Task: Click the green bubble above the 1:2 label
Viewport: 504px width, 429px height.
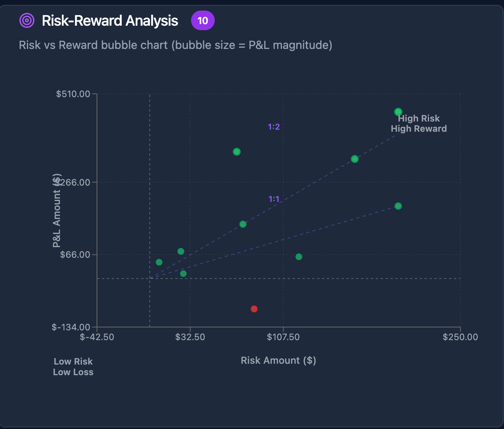Action: pyautogui.click(x=237, y=152)
